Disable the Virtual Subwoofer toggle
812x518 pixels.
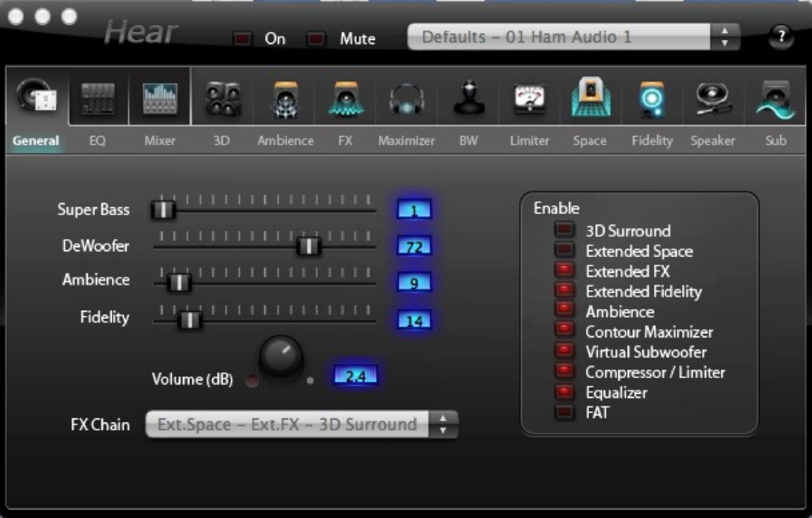pos(565,351)
